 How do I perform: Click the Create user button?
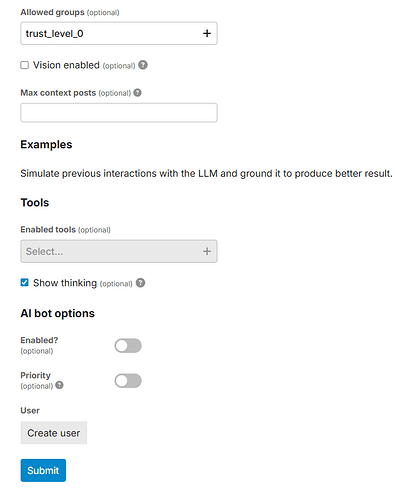coord(54,433)
